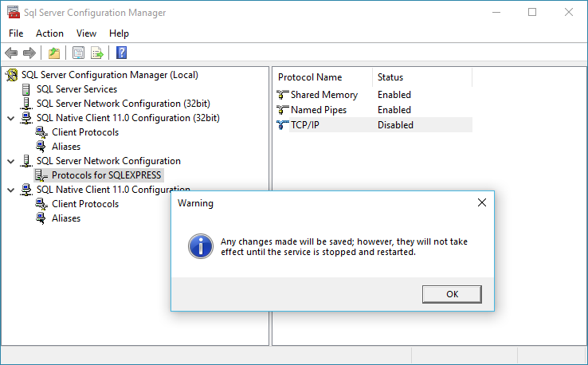
Task: Click the Client Protocols icon under 32bit node
Action: [41, 132]
